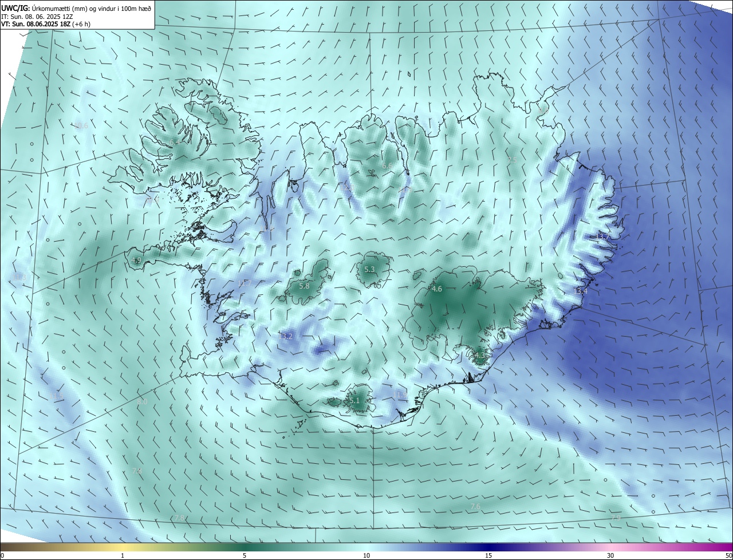Click the 4.6 value on Vatnajökull glacier
The width and height of the screenshot is (733, 560).
tap(437, 289)
